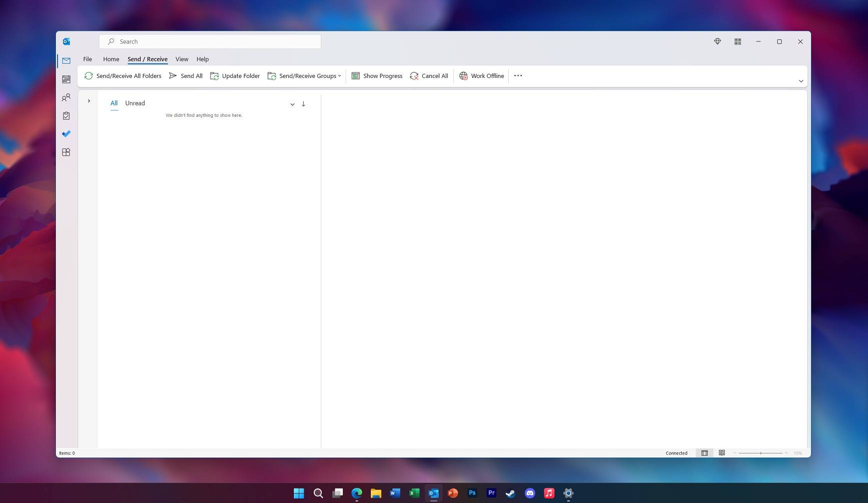Switch to the View ribbon tab
Image resolution: width=868 pixels, height=503 pixels.
[x=182, y=59]
